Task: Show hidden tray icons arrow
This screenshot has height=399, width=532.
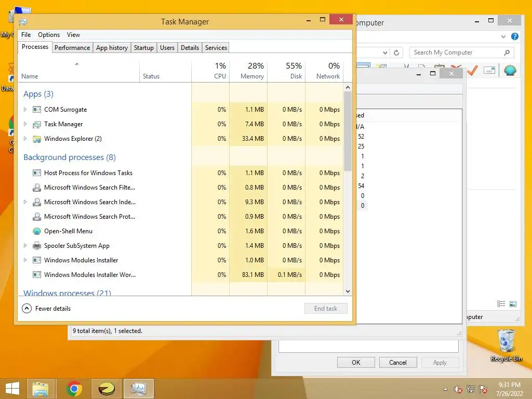Action: (x=445, y=389)
